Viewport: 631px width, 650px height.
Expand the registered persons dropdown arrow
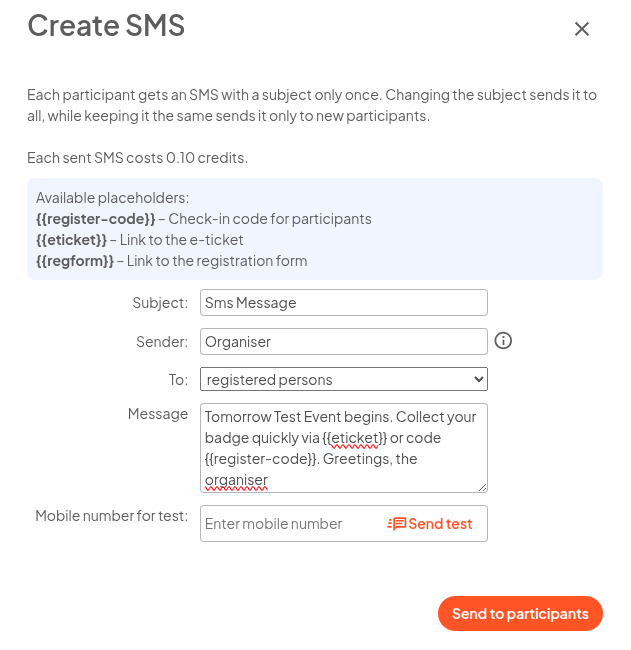click(x=478, y=379)
